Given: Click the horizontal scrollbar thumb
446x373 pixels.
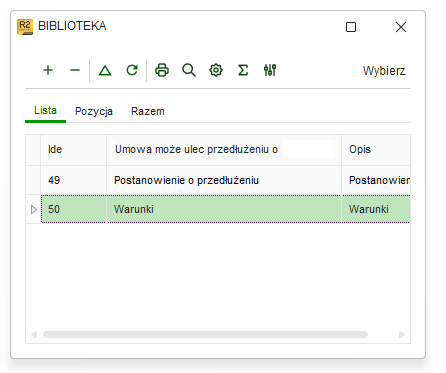Looking at the screenshot, I should (x=205, y=334).
